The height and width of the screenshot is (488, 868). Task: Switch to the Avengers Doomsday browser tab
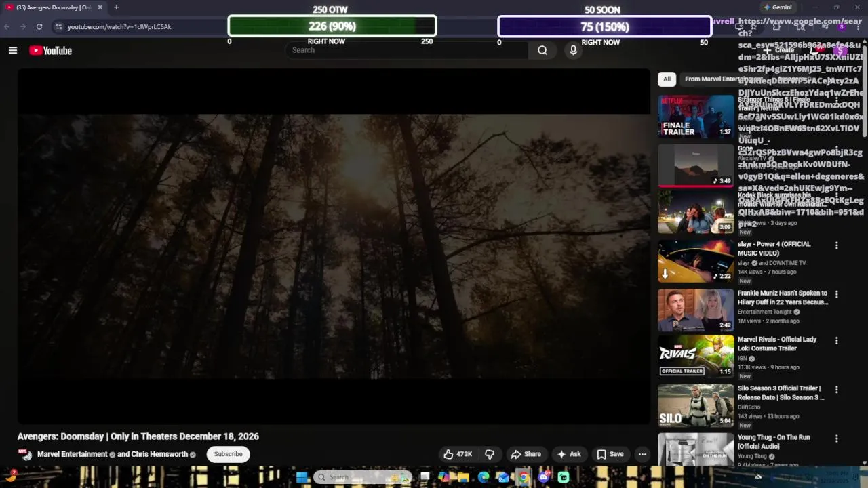[53, 7]
